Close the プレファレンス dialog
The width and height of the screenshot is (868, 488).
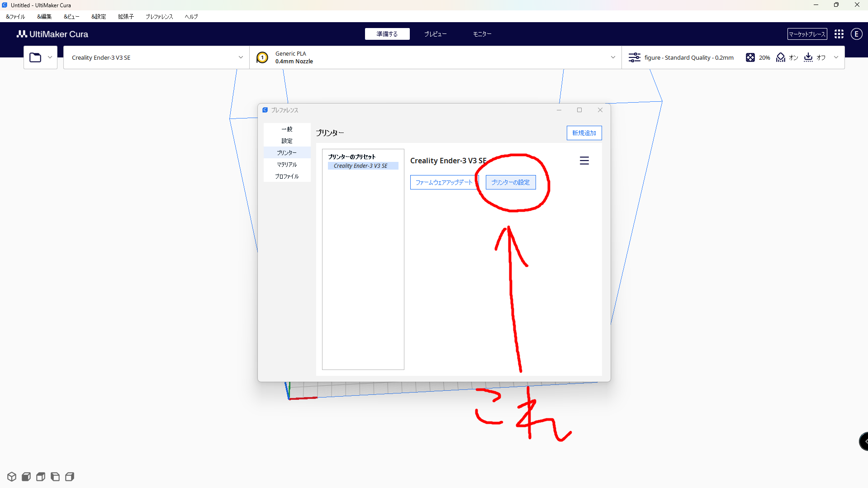600,110
